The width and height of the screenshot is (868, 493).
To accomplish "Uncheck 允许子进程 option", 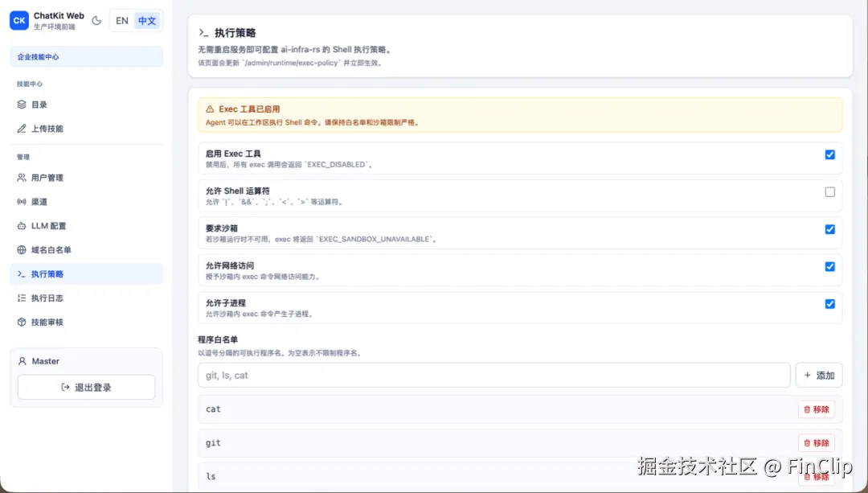I will [x=830, y=304].
